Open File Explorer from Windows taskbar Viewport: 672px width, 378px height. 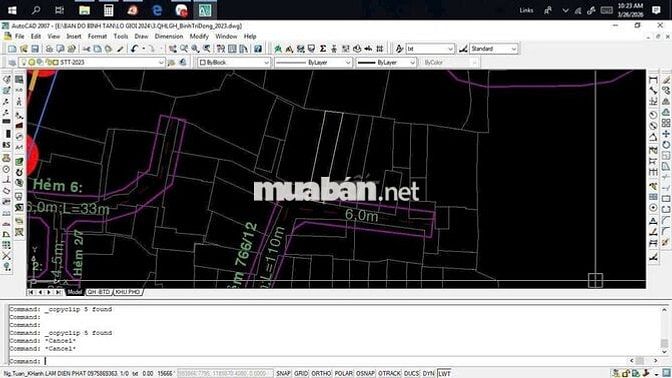(x=84, y=10)
